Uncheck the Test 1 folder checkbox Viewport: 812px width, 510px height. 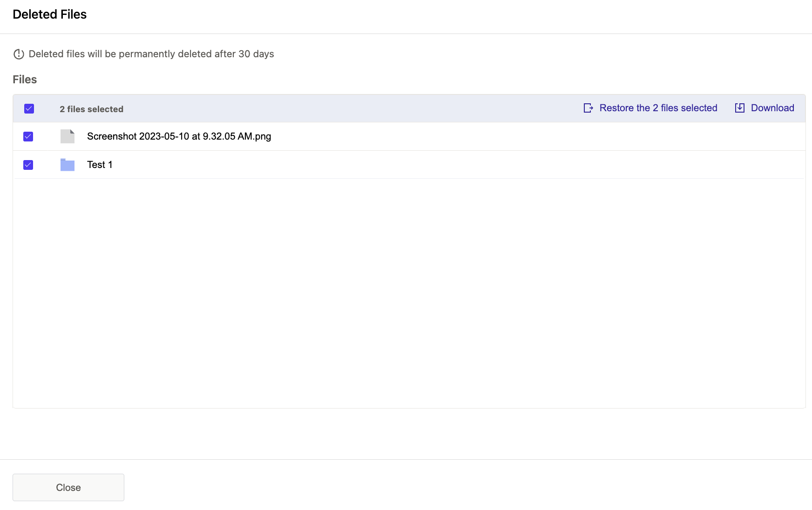click(28, 165)
